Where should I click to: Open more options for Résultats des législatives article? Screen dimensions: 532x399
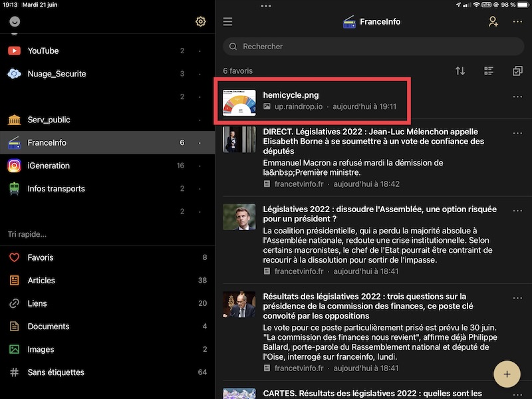click(517, 298)
